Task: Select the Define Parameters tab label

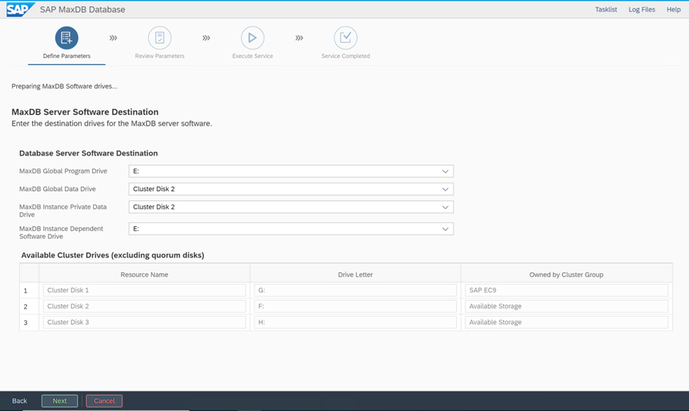Action: [67, 56]
